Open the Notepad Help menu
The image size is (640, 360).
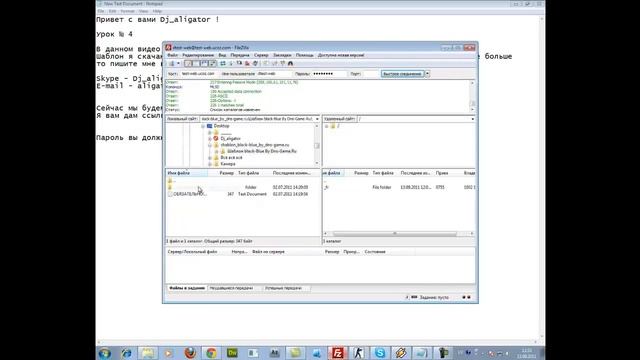coord(157,11)
